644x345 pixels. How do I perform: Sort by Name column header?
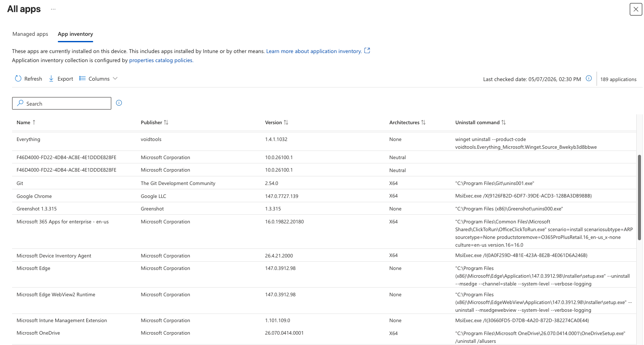[26, 122]
